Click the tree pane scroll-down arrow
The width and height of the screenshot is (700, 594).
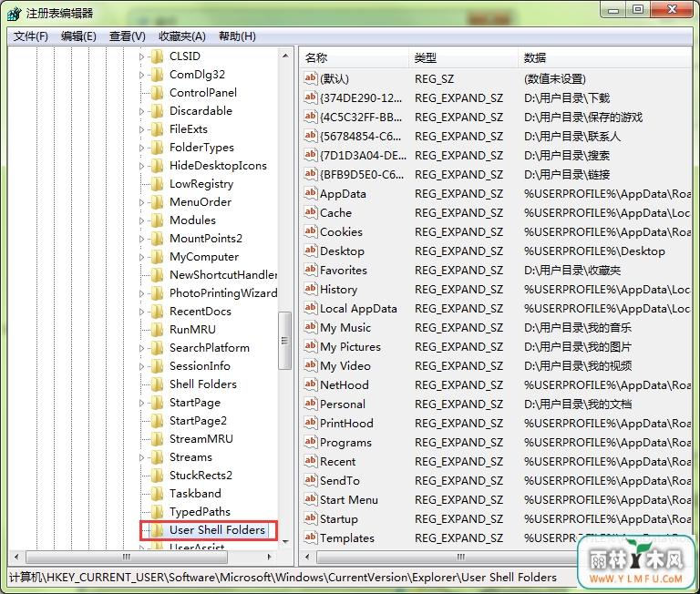point(285,541)
